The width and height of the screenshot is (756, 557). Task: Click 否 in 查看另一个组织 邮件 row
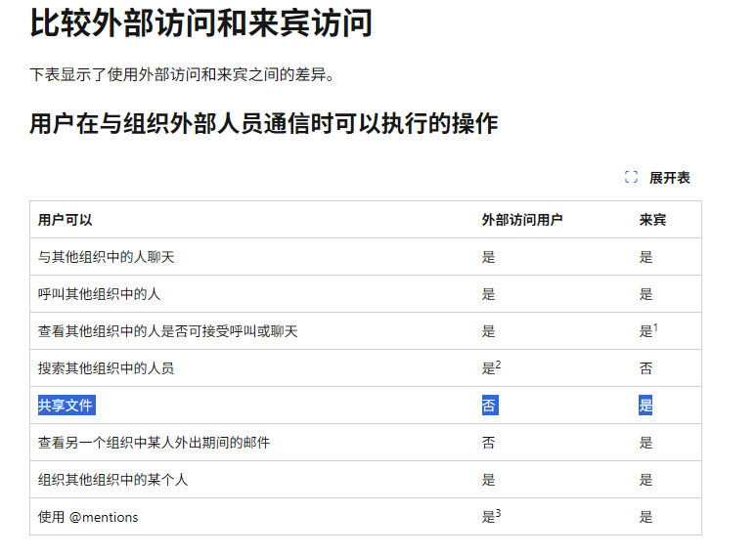point(488,443)
